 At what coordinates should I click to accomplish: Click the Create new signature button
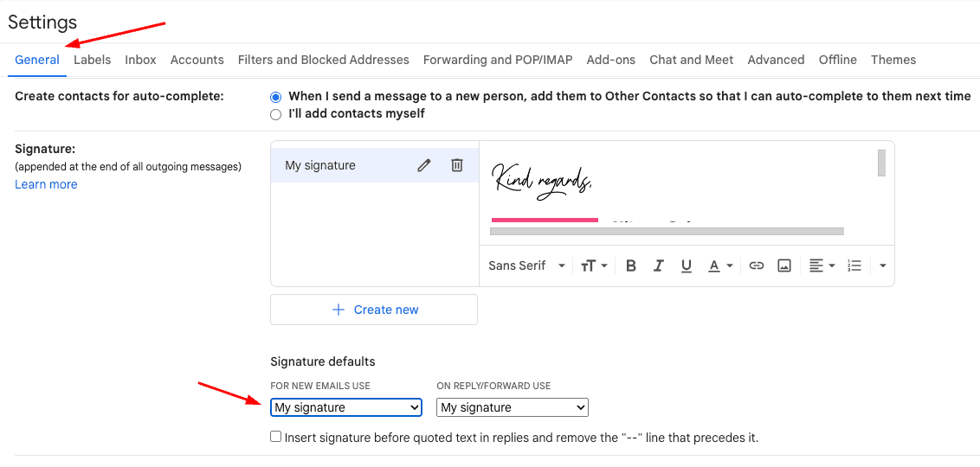374,310
